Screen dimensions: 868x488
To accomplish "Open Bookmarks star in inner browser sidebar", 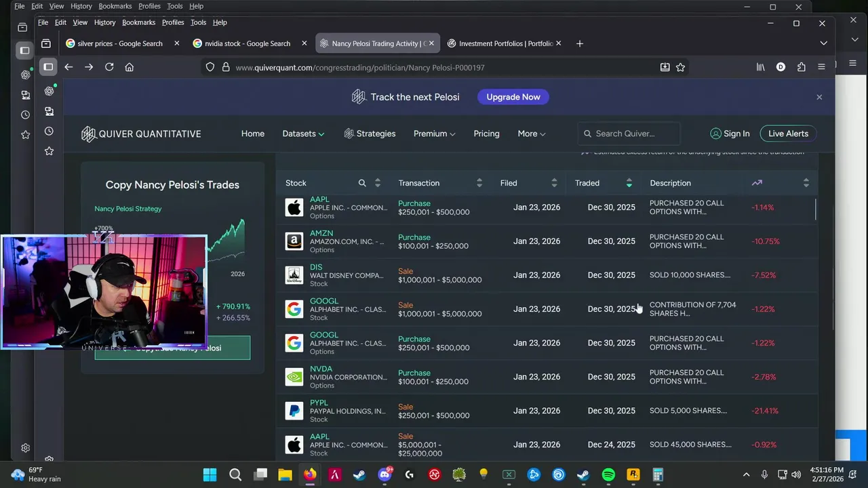I will 49,151.
